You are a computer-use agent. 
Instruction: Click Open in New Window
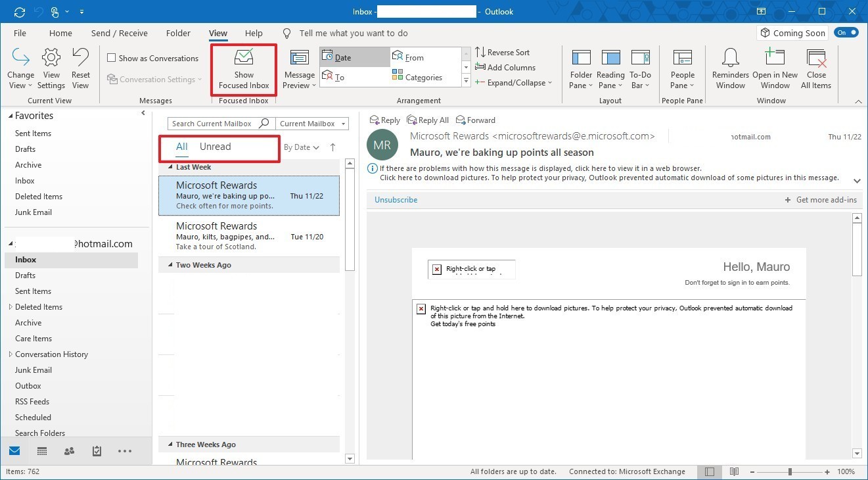tap(775, 68)
